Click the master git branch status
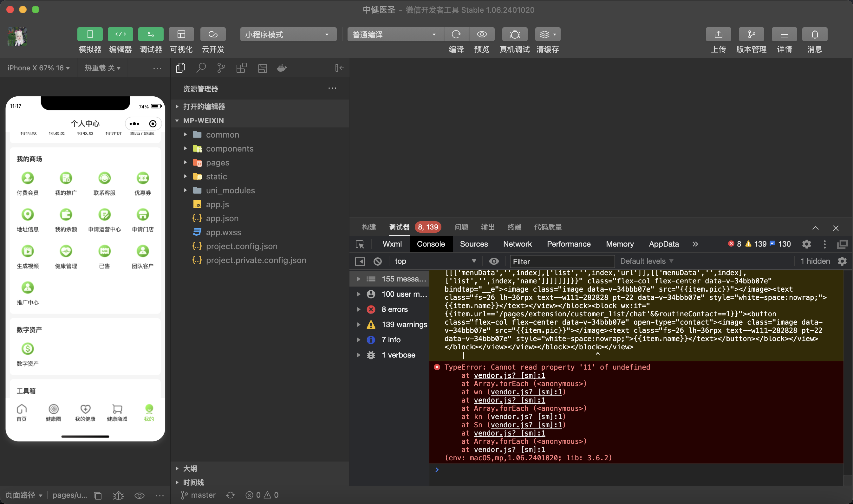The width and height of the screenshot is (853, 504). 199,495
